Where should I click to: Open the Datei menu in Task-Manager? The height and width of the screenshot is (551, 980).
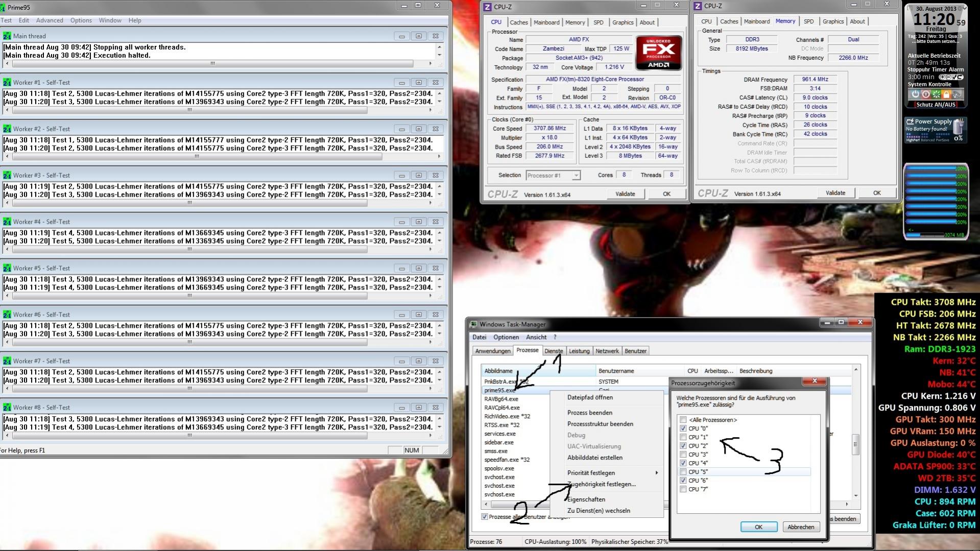pyautogui.click(x=480, y=337)
